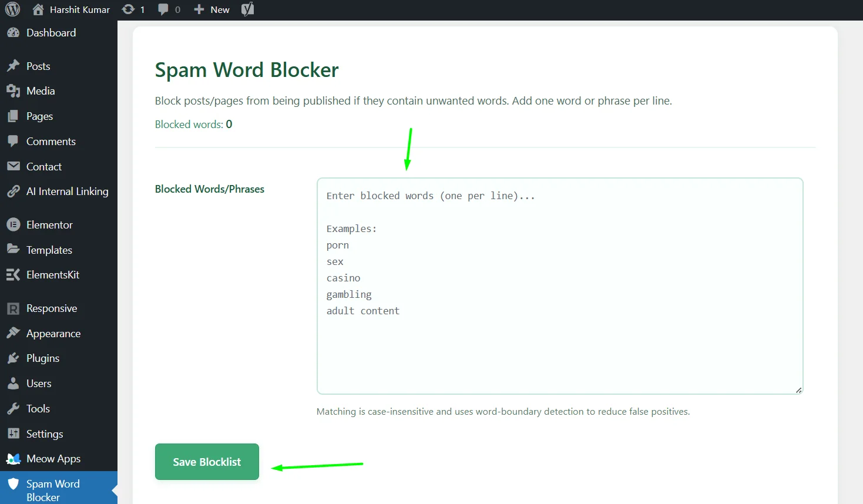This screenshot has height=504, width=863.
Task: Select Settings in the sidebar menu
Action: pos(44,434)
